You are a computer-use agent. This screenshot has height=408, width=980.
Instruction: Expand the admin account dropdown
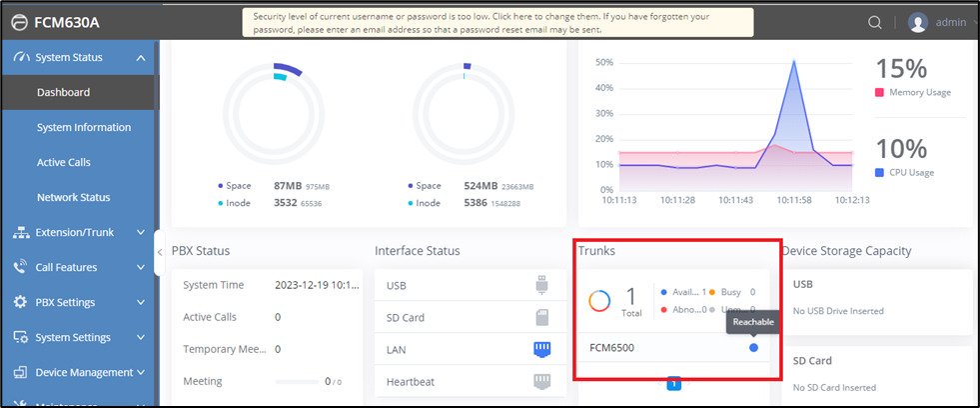974,23
